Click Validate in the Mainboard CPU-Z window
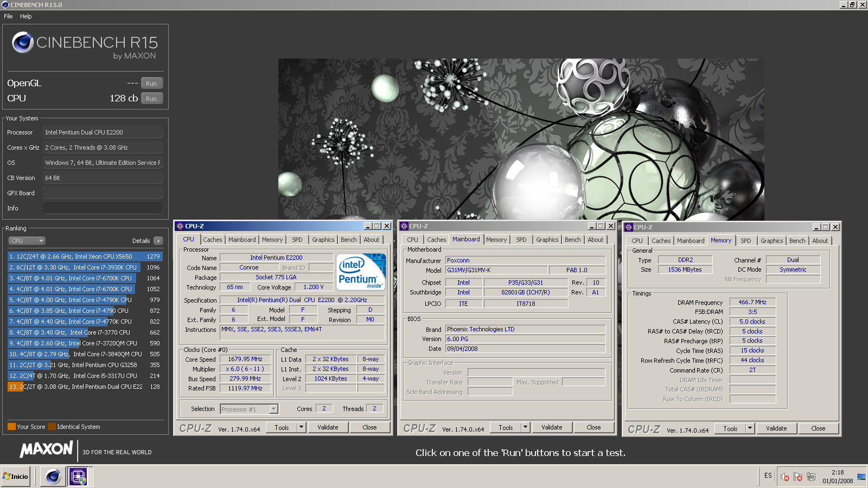Screen dimensions: 868x488 [552, 427]
